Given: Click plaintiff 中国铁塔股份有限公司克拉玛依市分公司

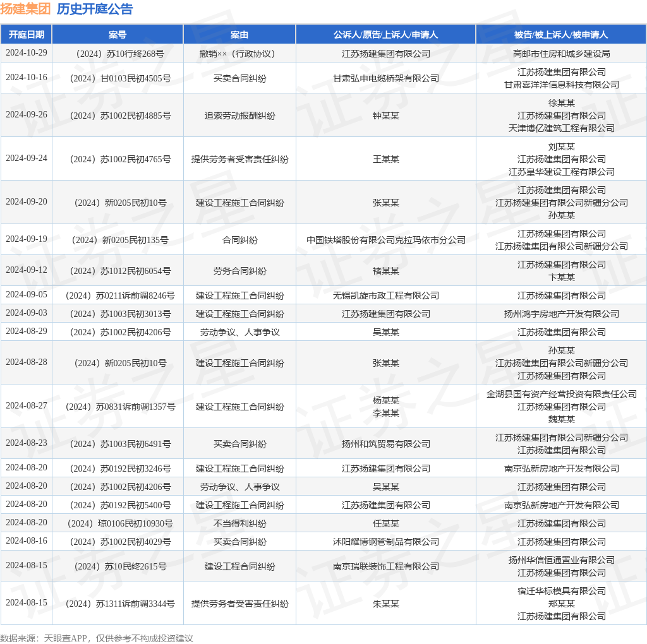Looking at the screenshot, I should [386, 240].
